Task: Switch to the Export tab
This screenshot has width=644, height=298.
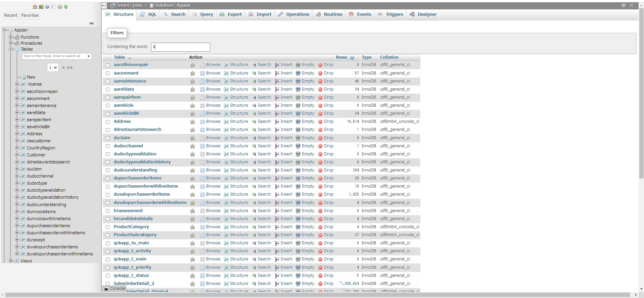Action: pos(230,14)
